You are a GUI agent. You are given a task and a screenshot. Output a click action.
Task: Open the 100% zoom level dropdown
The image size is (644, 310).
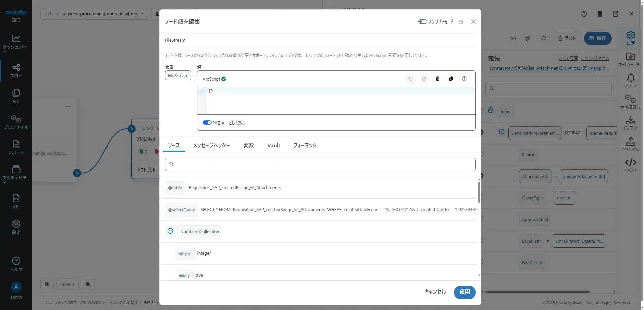point(67,284)
